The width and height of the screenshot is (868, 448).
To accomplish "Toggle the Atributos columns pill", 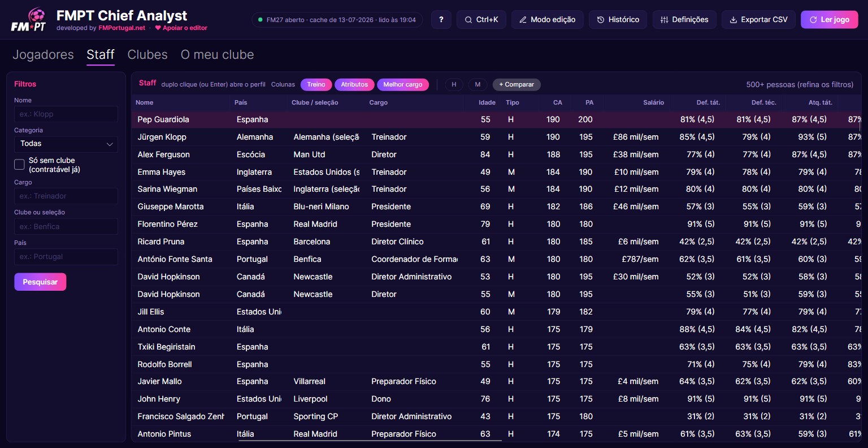I will 354,84.
